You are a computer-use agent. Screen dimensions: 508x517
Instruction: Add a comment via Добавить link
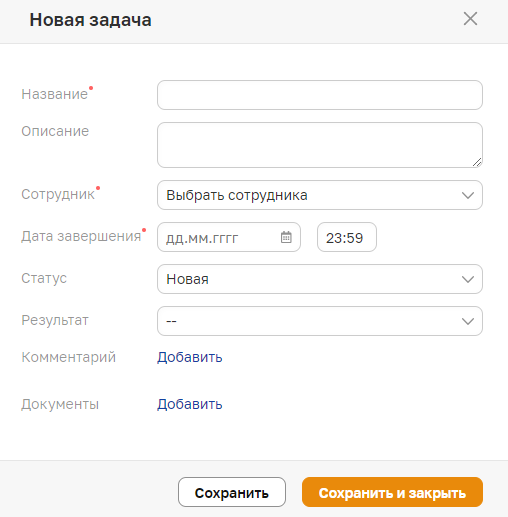pos(190,357)
